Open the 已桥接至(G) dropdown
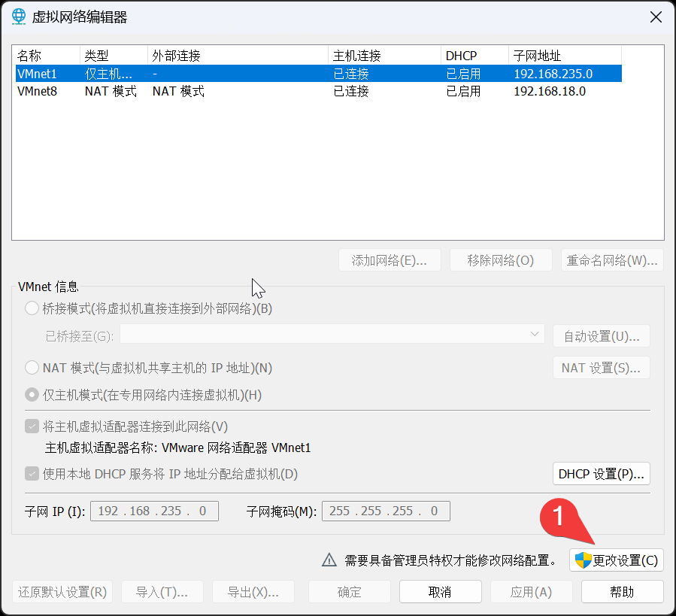The height and width of the screenshot is (616, 676). click(332, 334)
